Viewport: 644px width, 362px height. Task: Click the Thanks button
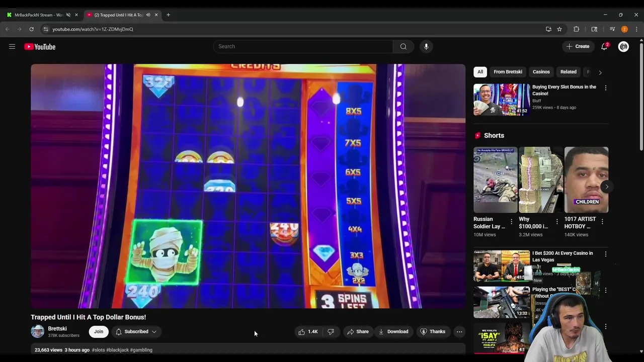point(433,332)
